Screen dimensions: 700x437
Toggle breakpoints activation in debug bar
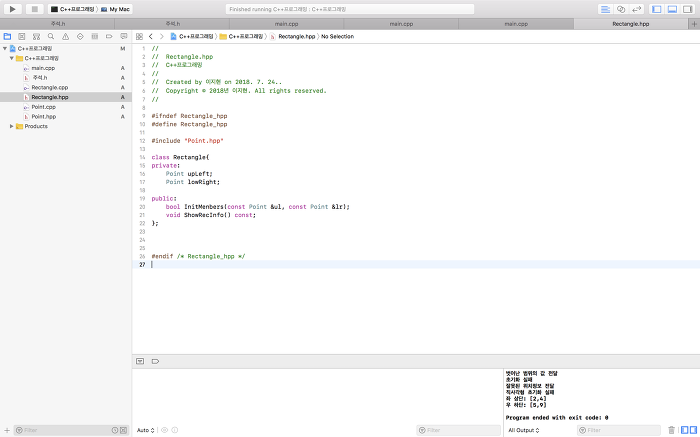(x=155, y=361)
